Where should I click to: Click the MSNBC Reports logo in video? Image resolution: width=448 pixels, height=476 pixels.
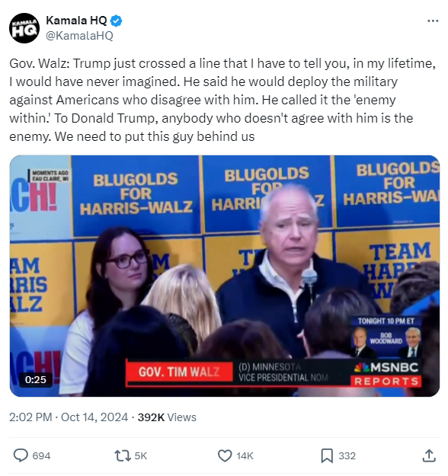click(386, 374)
